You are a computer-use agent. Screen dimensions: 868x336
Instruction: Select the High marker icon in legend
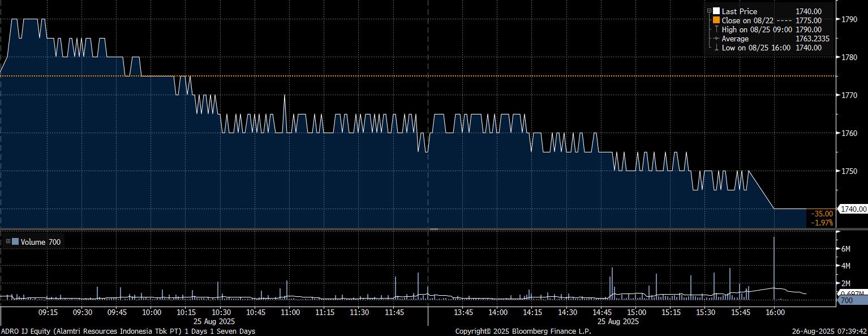pos(716,29)
